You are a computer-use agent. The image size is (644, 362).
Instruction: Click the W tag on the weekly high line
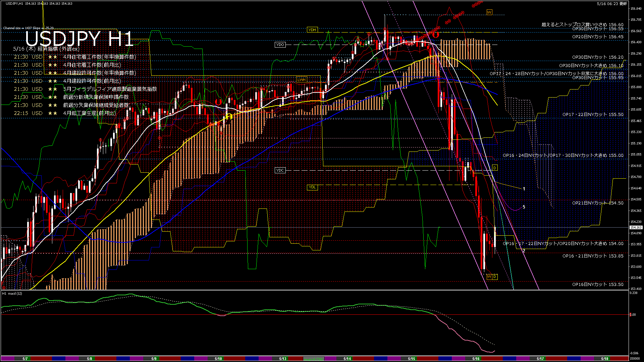489,12
